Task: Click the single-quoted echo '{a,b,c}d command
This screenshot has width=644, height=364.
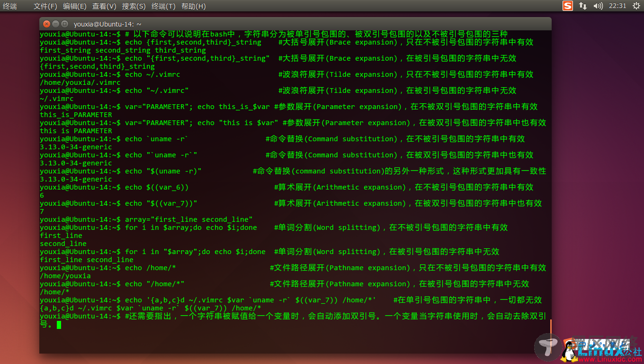Action: coord(250,300)
